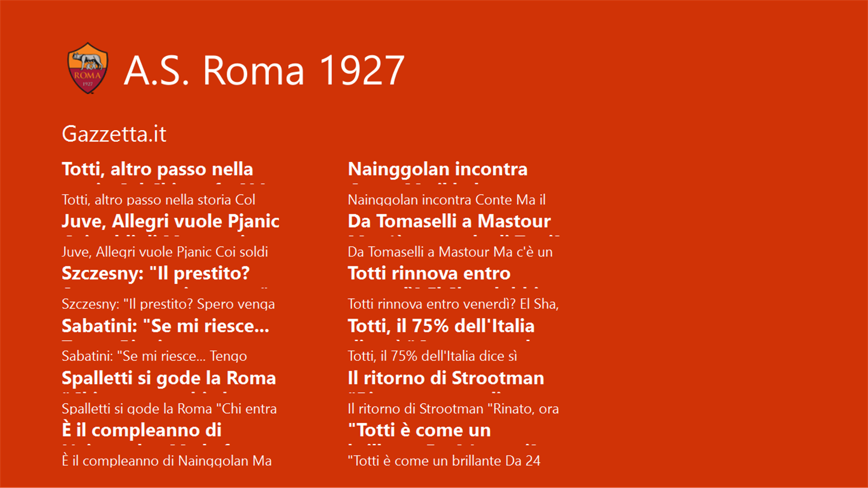Open headline "Juve, Allegri vuole Pjanic"
Image resolution: width=868 pixels, height=488 pixels.
pyautogui.click(x=171, y=221)
